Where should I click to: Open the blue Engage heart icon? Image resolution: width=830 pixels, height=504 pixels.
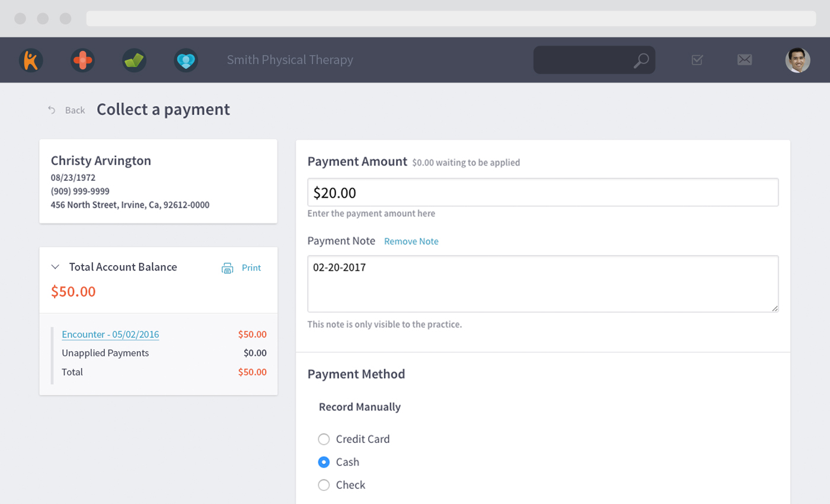coord(186,59)
